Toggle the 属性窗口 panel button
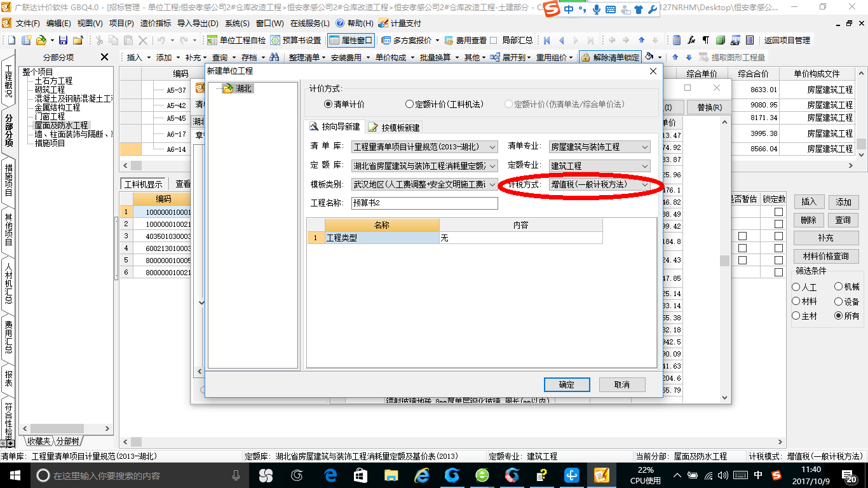This screenshot has width=868, height=488. 351,40
